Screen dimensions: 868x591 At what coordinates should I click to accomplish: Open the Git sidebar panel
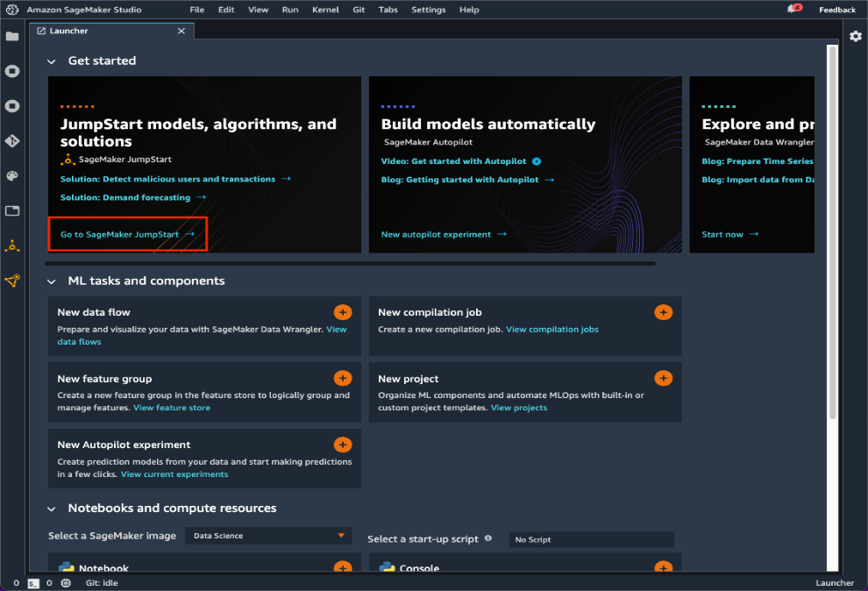click(x=12, y=141)
